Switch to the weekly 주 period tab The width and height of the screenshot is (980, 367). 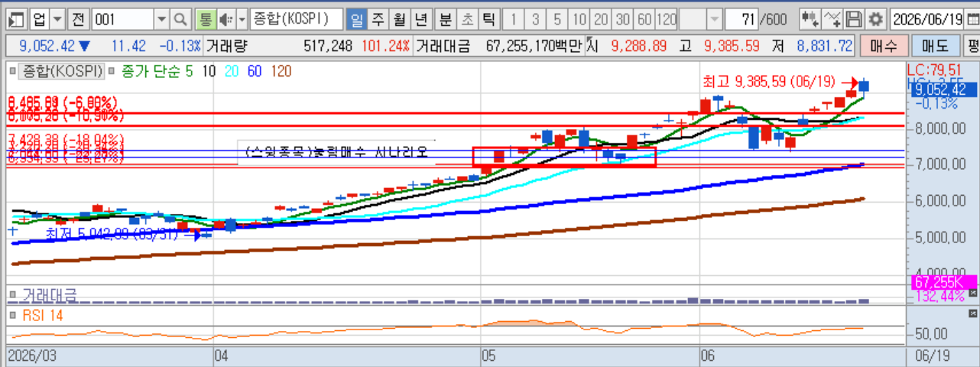click(x=377, y=18)
